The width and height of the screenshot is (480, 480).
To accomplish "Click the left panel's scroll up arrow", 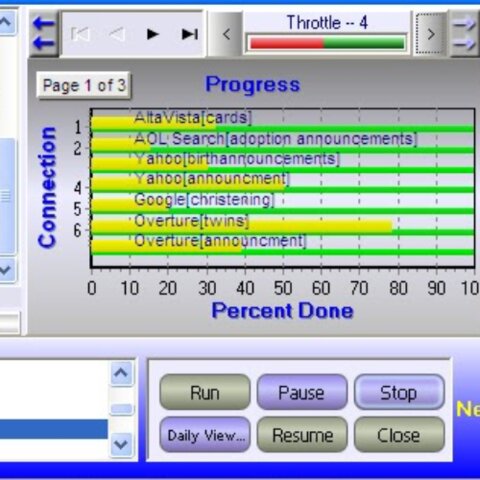I will (x=6, y=22).
